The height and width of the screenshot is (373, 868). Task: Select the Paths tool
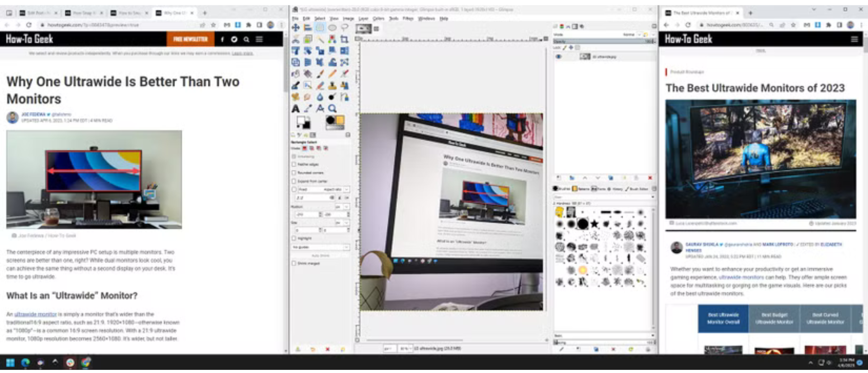point(344,97)
